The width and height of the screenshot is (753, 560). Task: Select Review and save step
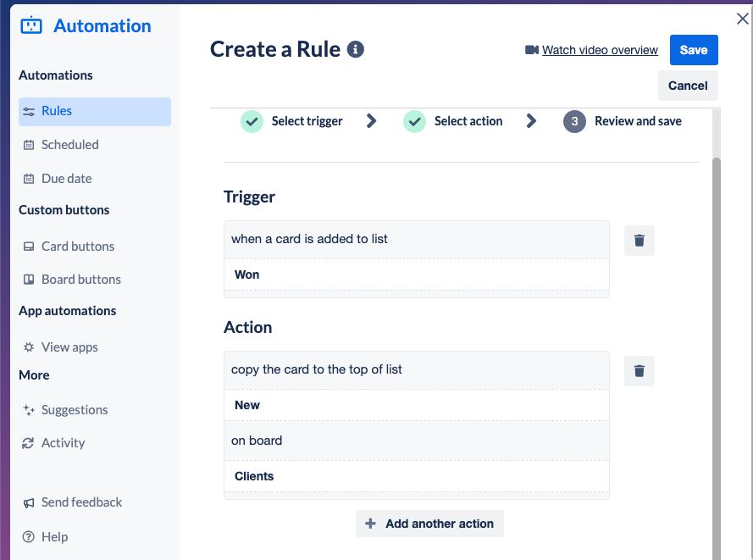[x=638, y=121]
